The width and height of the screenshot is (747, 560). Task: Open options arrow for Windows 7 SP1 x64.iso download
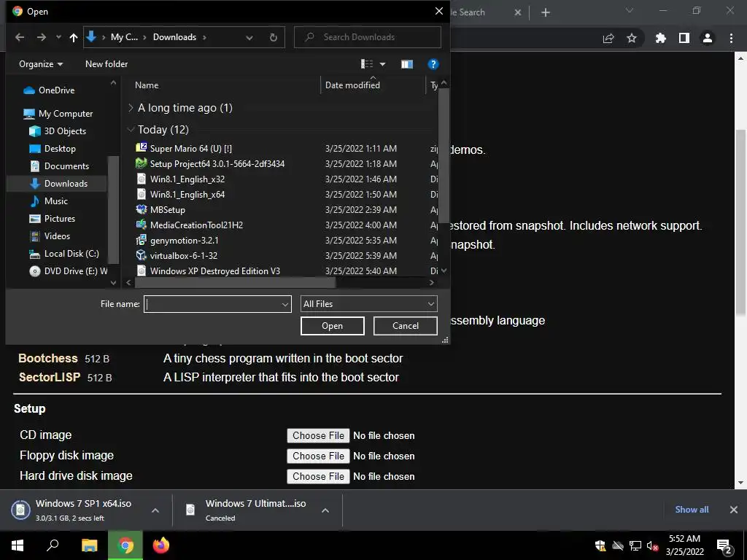(155, 510)
